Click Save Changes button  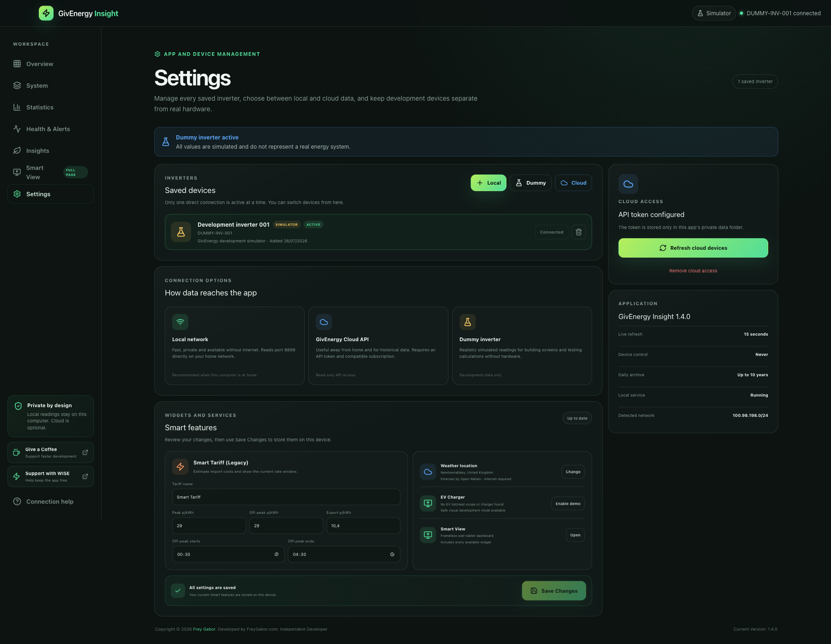coord(554,591)
